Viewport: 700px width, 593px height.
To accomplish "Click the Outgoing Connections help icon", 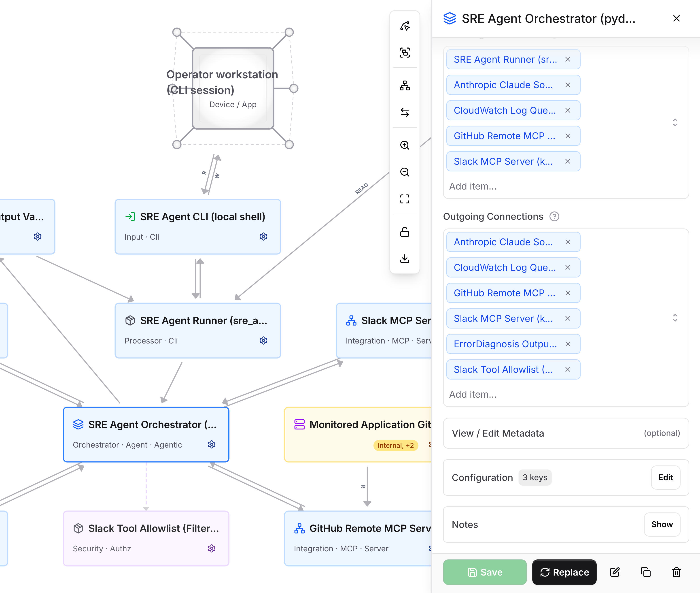I will [554, 216].
